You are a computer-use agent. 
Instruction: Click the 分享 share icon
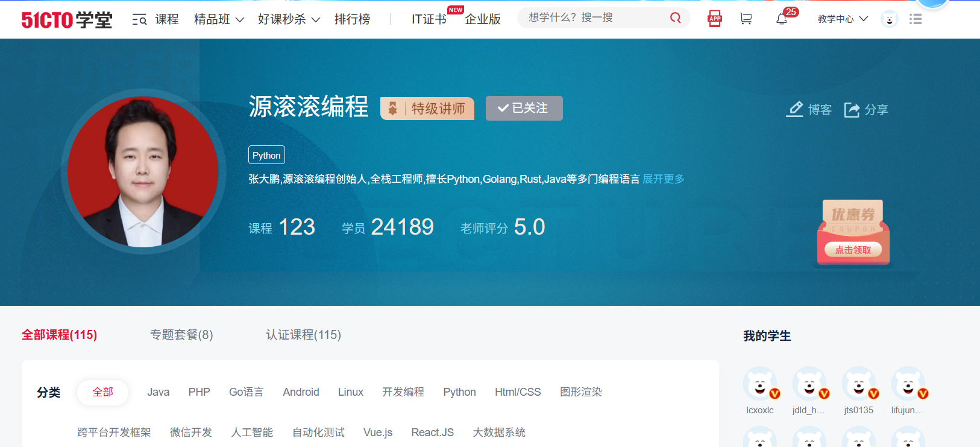[852, 109]
